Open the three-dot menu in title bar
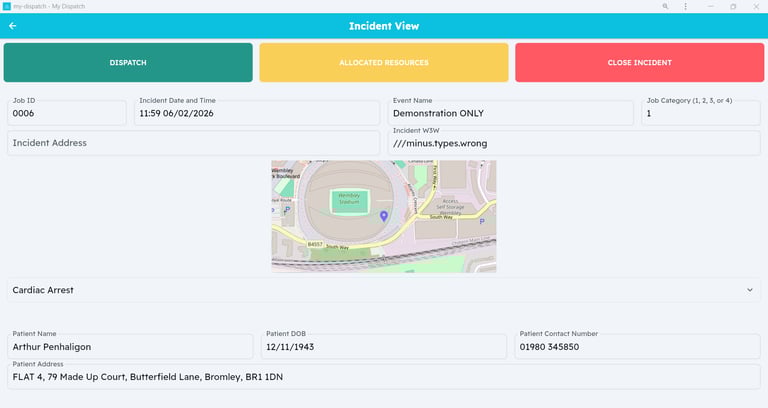 [685, 6]
